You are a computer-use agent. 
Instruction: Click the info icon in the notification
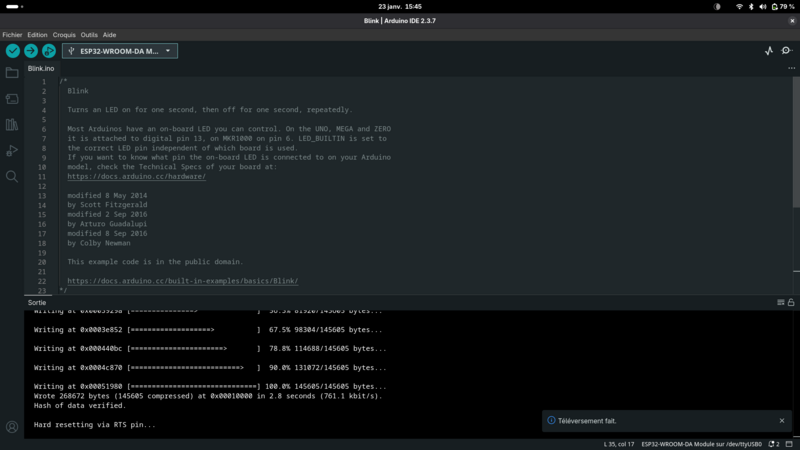tap(551, 420)
